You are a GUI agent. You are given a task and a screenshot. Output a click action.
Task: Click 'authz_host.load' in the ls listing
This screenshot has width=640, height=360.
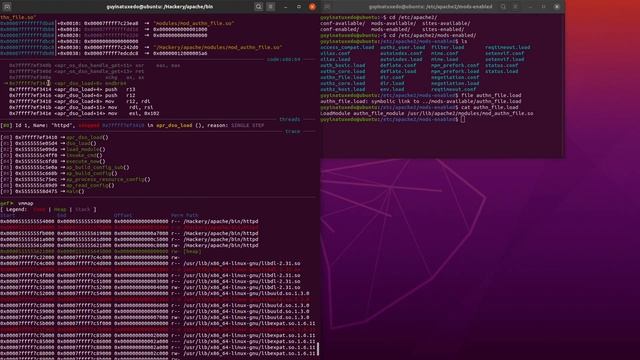[343, 89]
